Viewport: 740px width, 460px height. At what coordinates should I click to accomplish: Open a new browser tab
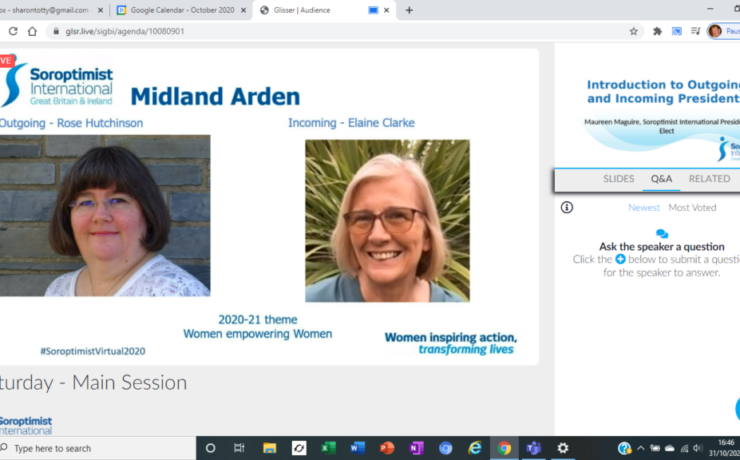[x=409, y=10]
